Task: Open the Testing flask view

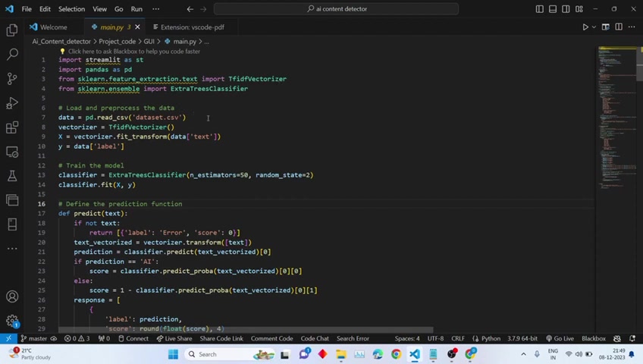Action: [12, 176]
